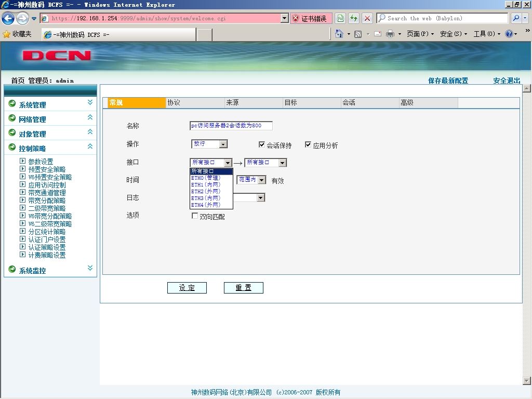Click the help question mark icon
532x399 pixels.
[509, 34]
